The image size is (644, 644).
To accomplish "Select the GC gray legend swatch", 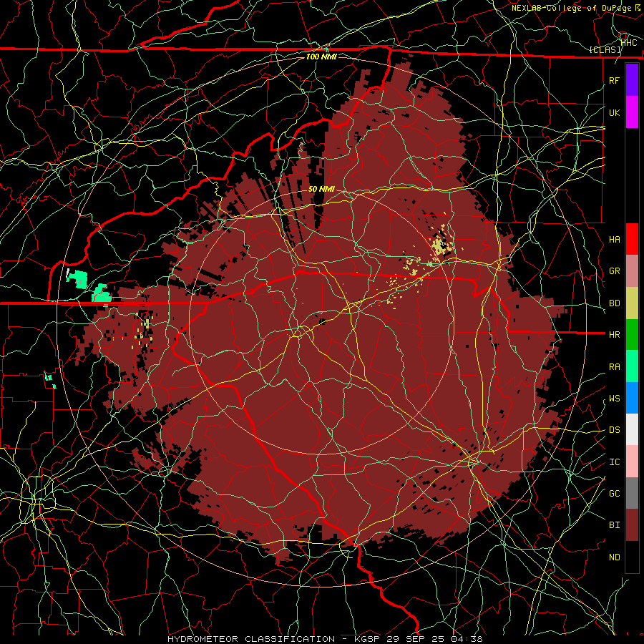I will 632,493.
